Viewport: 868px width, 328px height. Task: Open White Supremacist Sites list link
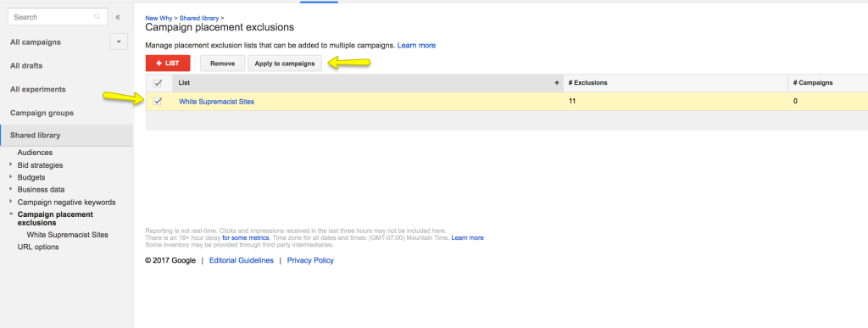[216, 102]
